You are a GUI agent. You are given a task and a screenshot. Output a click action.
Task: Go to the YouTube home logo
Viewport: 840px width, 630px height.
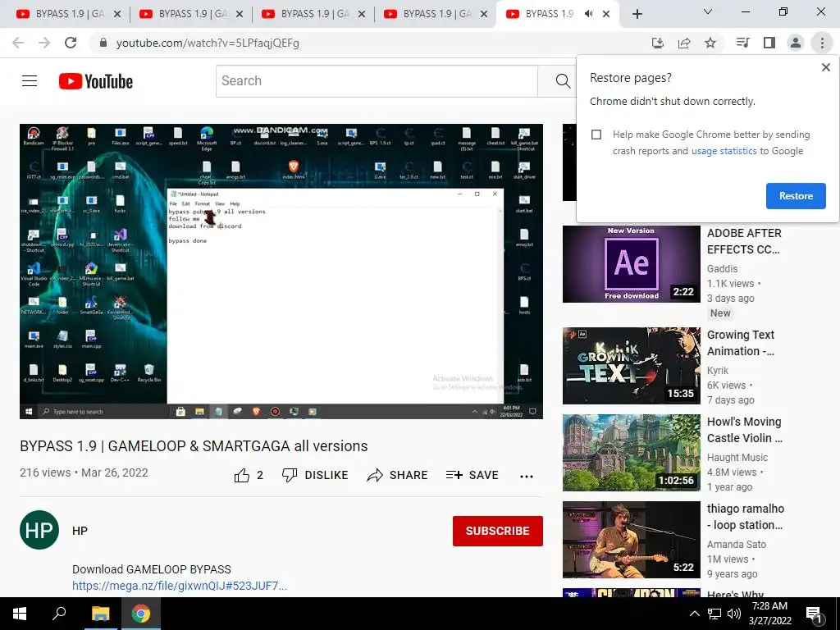[96, 81]
